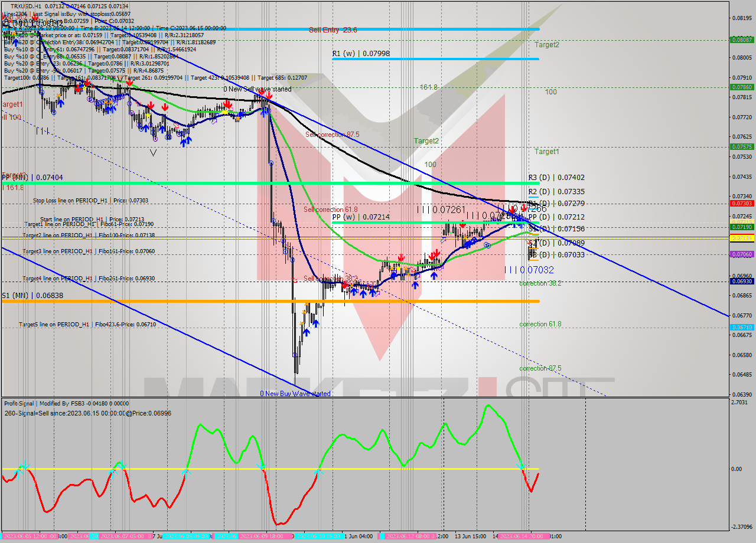
Task: Click the green 'Target1' label near 0.07575
Action: (547, 152)
